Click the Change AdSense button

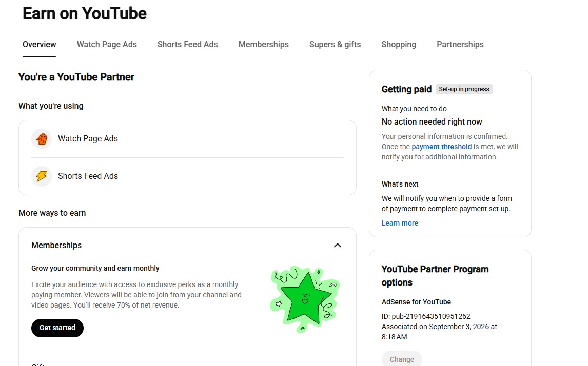402,359
